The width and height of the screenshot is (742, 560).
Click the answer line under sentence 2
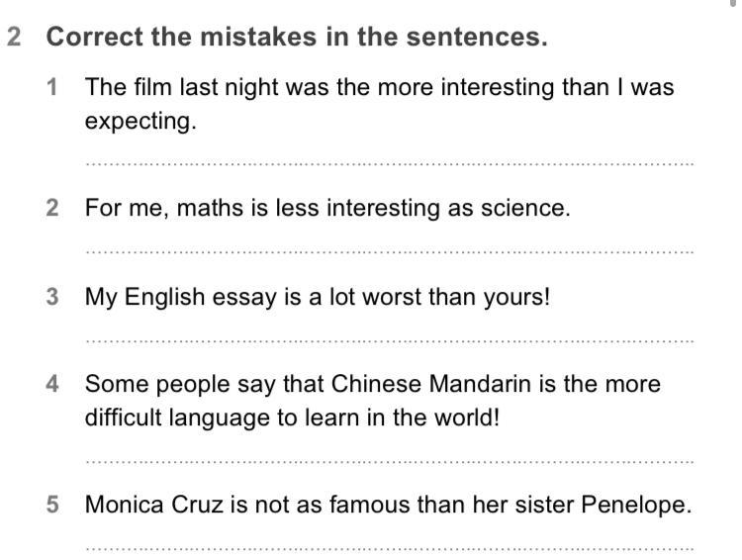coord(390,252)
